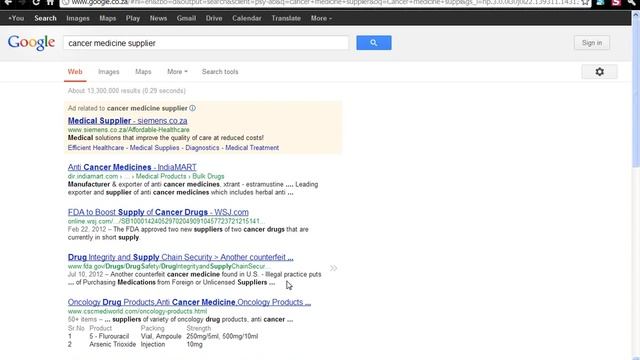Open More dropdown in black bar
640x360 pixels.
point(321,18)
